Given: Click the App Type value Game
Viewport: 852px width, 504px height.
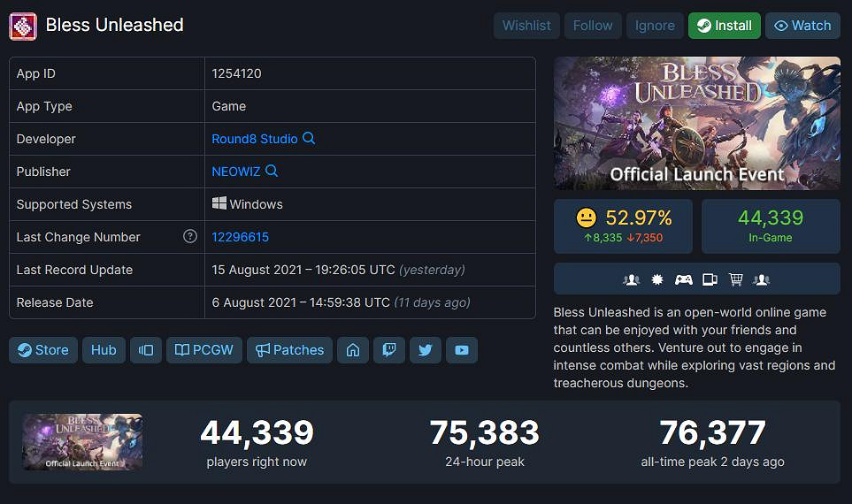Looking at the screenshot, I should point(229,106).
